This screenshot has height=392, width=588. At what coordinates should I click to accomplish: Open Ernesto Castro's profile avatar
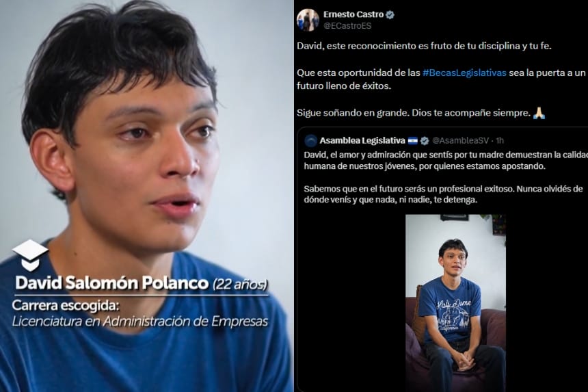(308, 20)
